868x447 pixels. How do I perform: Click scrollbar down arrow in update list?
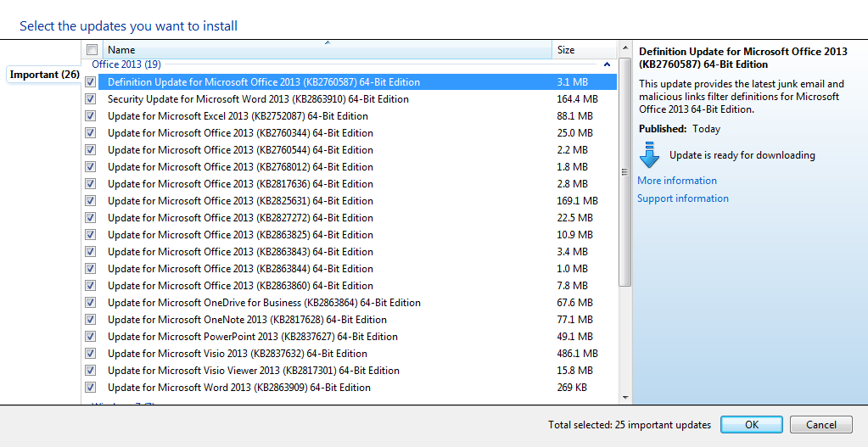tap(625, 398)
